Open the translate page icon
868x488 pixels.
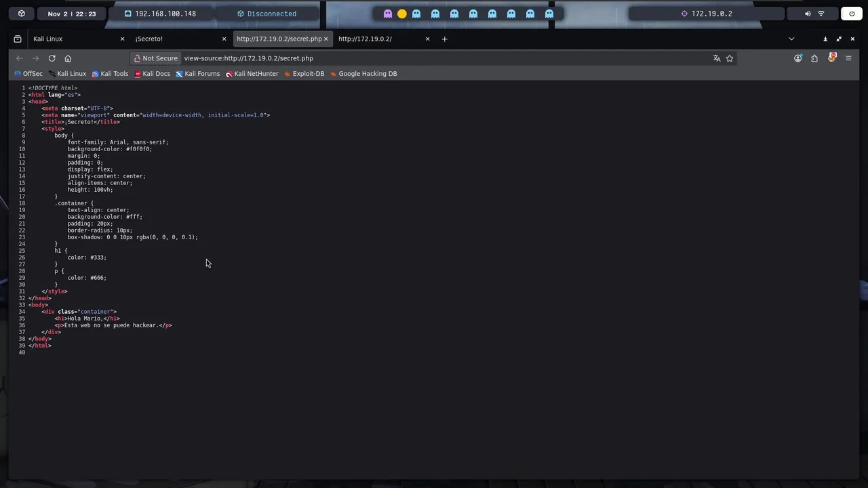click(717, 58)
